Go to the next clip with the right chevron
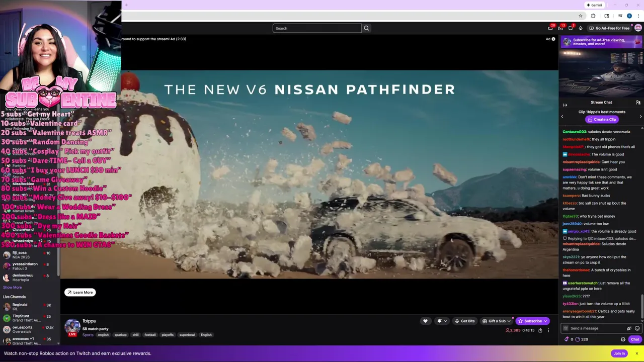 tap(640, 117)
